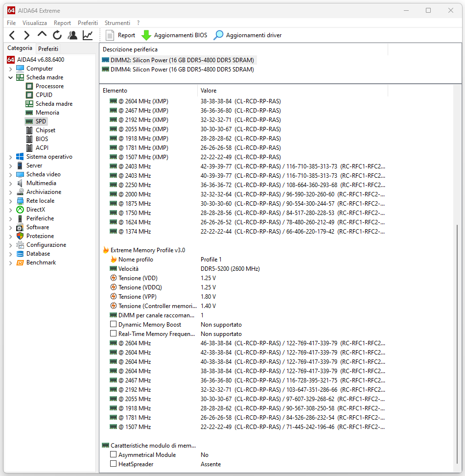Click the Report document icon in the toolbar
The height and width of the screenshot is (476, 465).
point(110,35)
